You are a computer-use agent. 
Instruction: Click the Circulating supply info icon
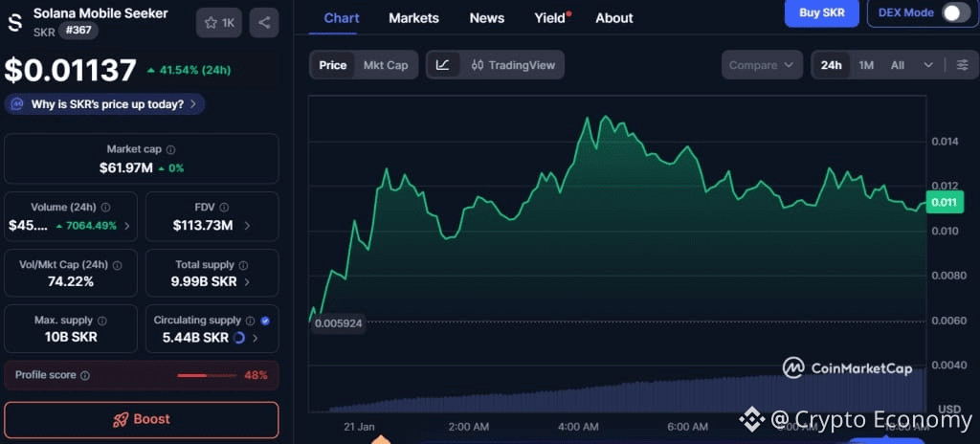point(250,321)
